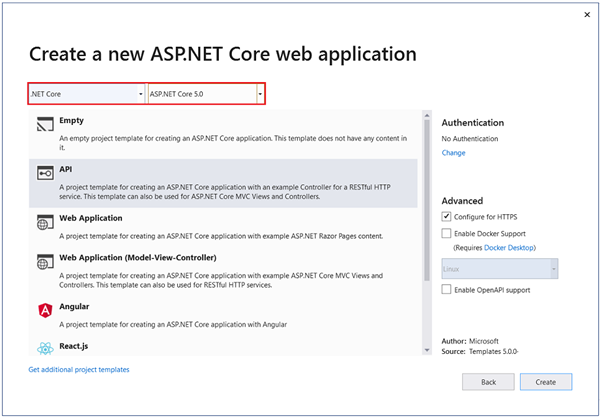Select the API template title
Screen dimensions: 600x417
[x=66, y=170]
